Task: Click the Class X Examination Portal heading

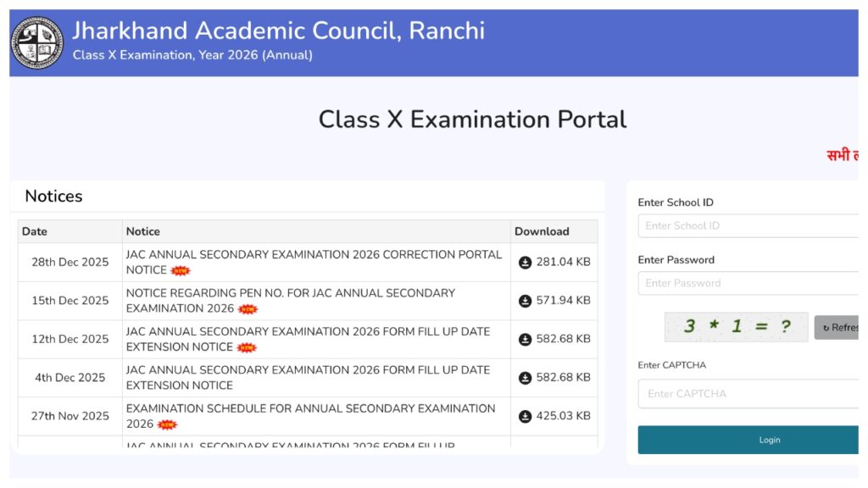Action: (472, 119)
